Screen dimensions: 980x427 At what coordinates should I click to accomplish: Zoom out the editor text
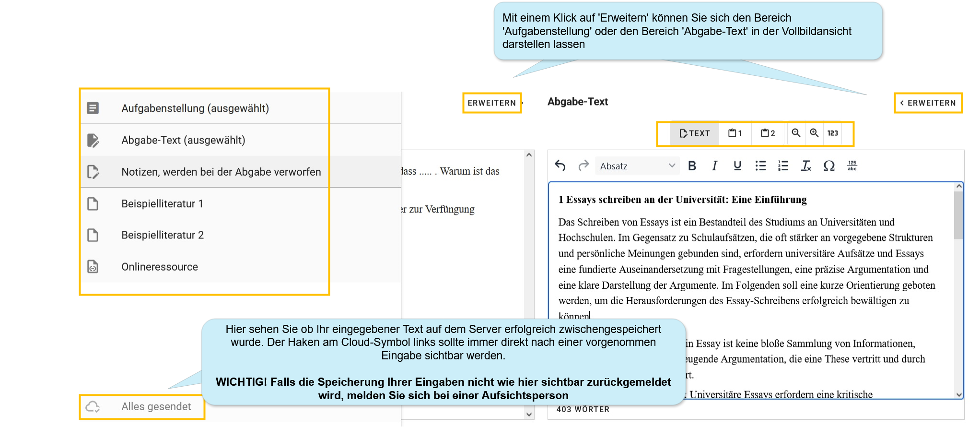(796, 133)
